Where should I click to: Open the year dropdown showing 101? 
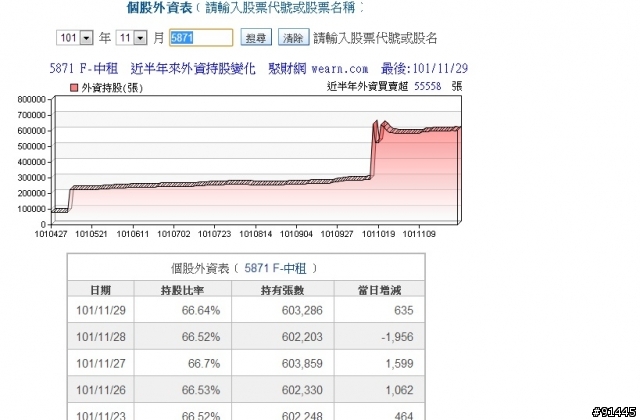click(x=75, y=38)
